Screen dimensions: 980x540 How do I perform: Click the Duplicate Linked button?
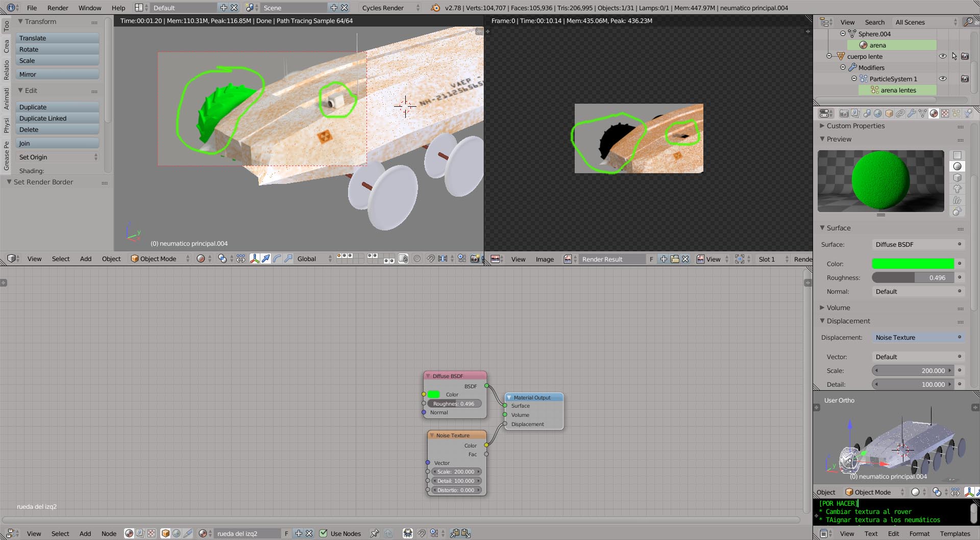(x=57, y=119)
